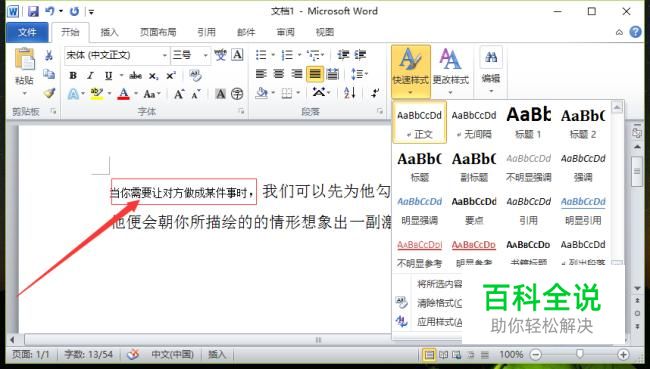Click the zoom in plus button
This screenshot has width=650, height=369.
click(623, 354)
